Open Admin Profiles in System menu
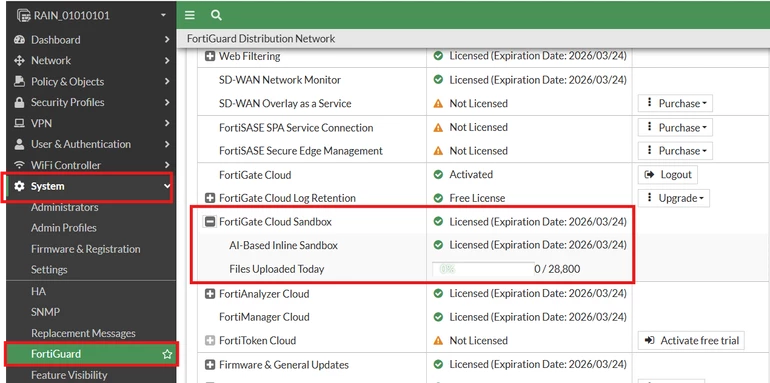 pos(63,228)
